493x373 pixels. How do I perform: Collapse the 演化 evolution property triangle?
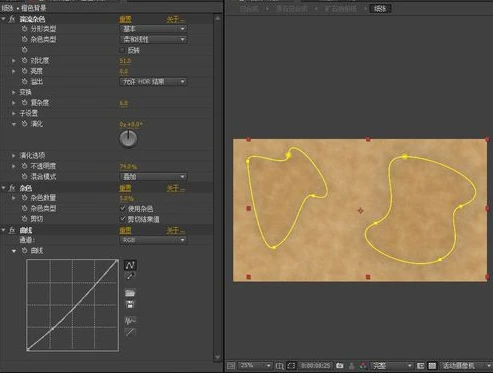click(x=14, y=124)
